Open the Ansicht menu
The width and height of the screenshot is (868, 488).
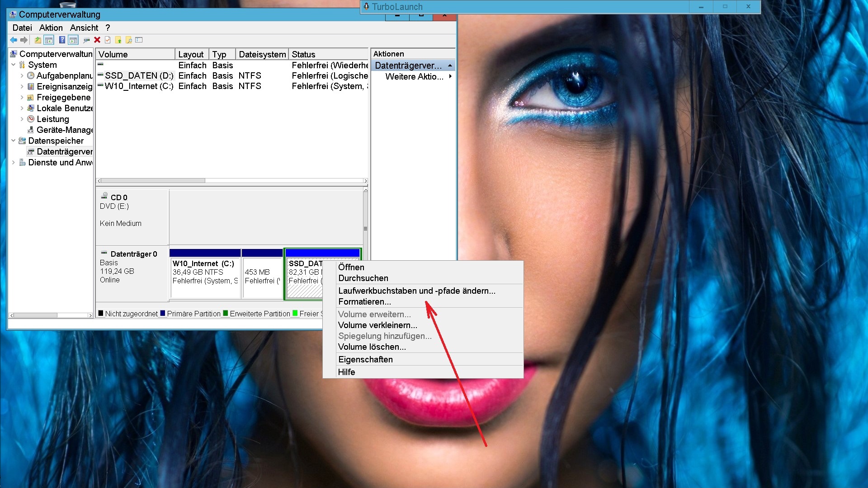pyautogui.click(x=84, y=28)
